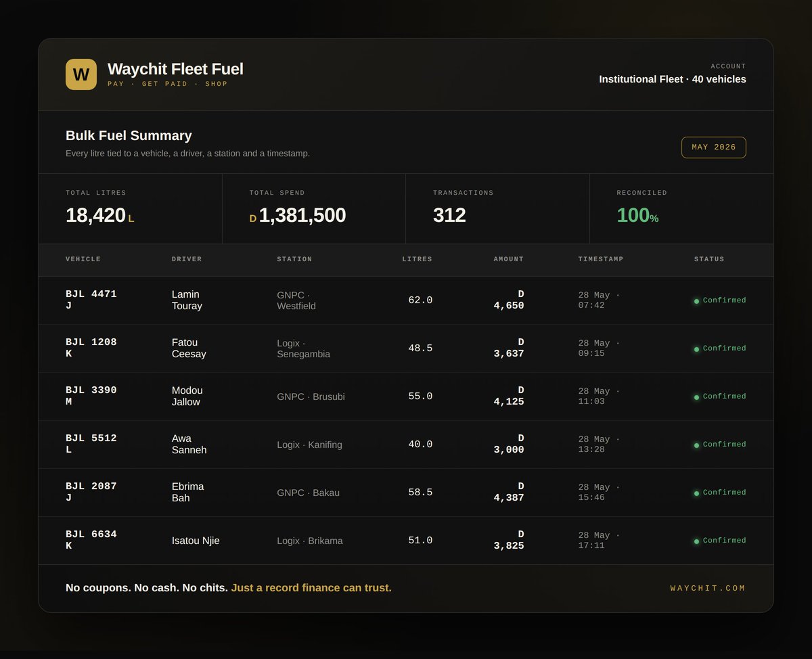Sort by the TIMESTAMP column header

(601, 259)
